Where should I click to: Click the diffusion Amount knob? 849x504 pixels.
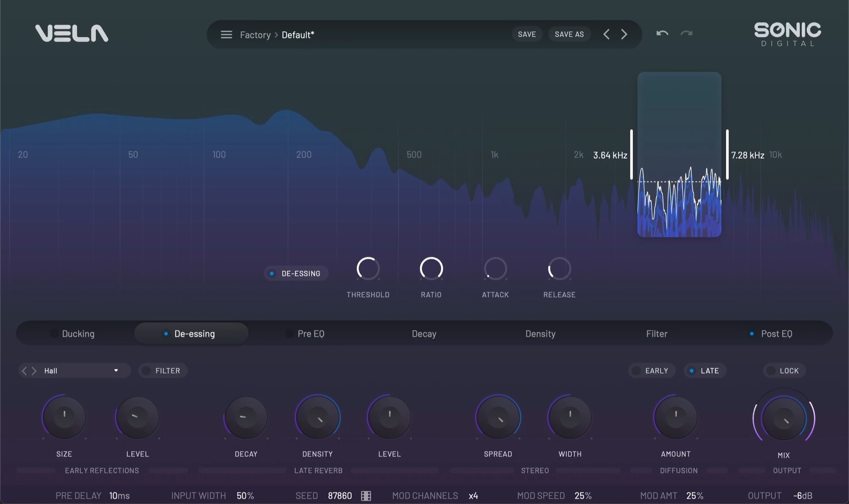point(676,417)
